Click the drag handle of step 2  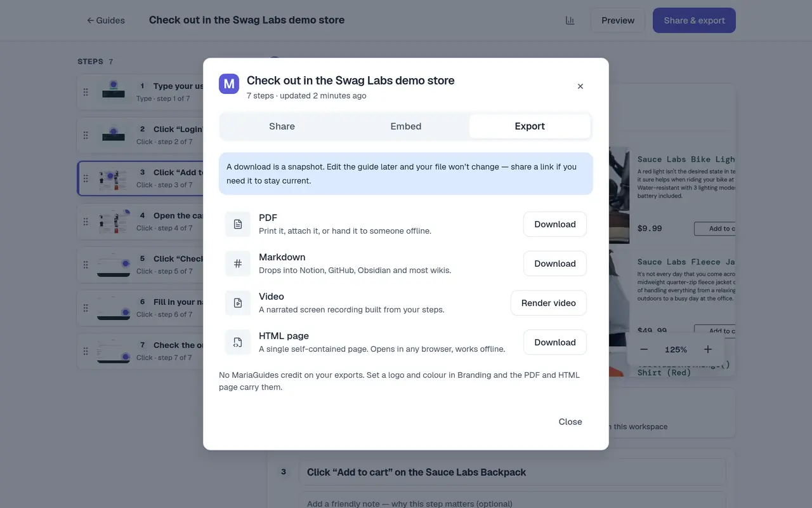[x=86, y=135]
